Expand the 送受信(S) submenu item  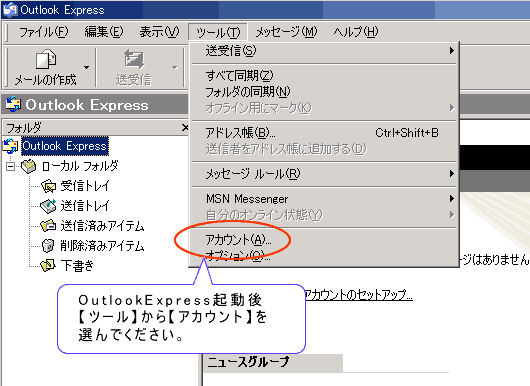(x=324, y=51)
